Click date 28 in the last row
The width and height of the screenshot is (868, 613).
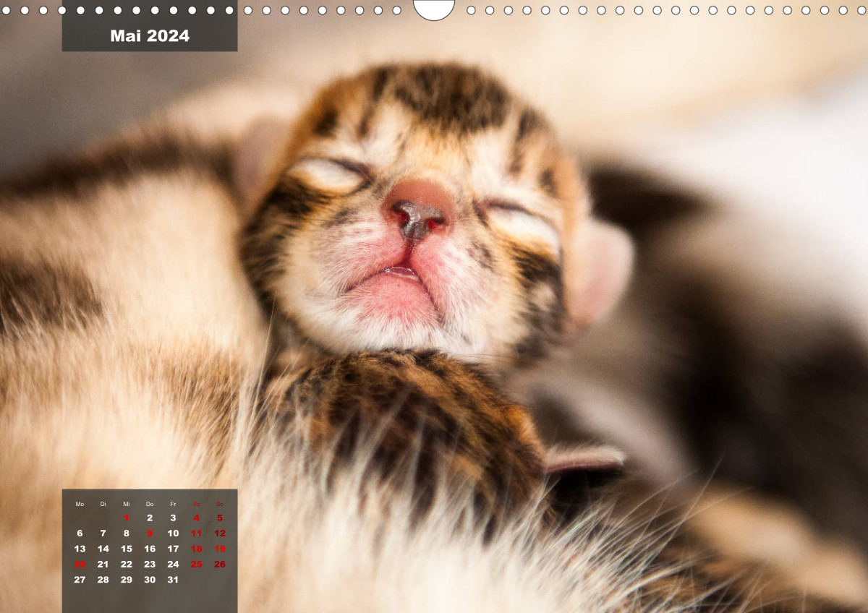(x=103, y=579)
